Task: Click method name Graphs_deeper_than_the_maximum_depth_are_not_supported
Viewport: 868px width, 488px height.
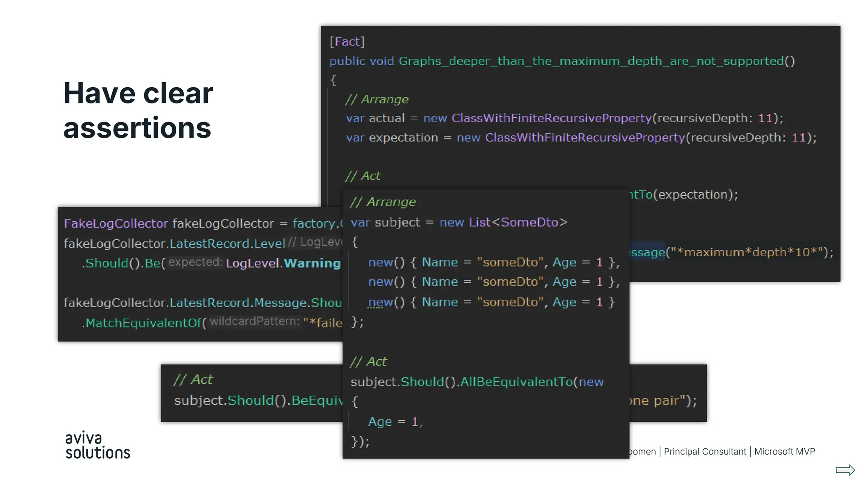Action: click(x=591, y=61)
